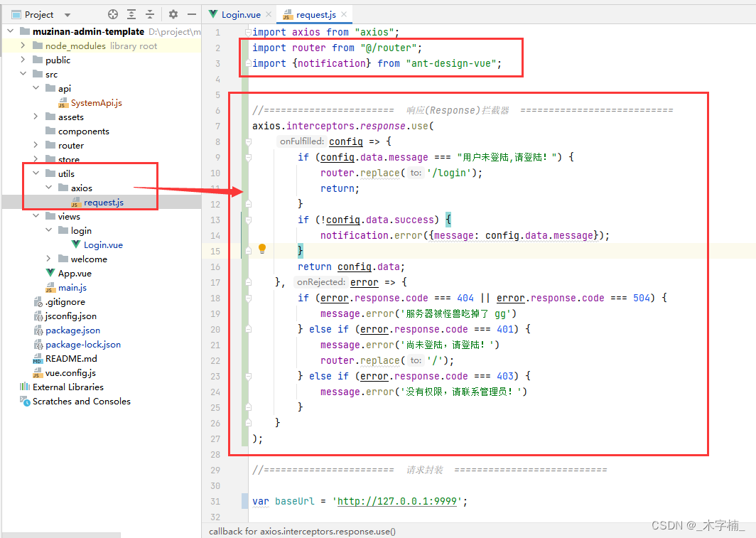This screenshot has width=756, height=538.
Task: Click the fold marker at line 20
Action: tap(248, 329)
